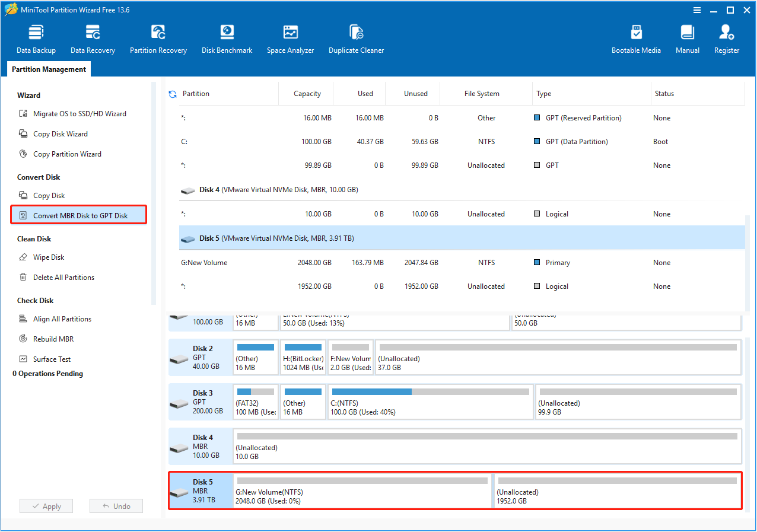The width and height of the screenshot is (757, 532).
Task: Refresh the partition list
Action: 171,93
